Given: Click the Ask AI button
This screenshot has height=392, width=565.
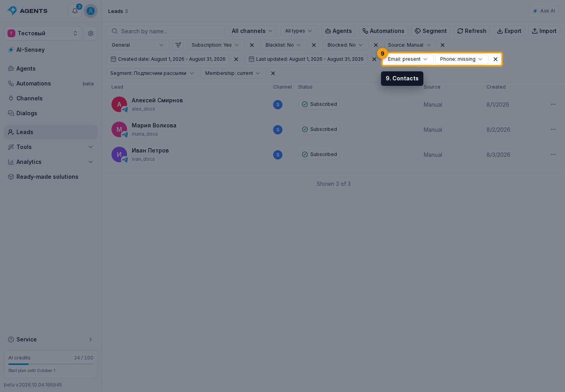Looking at the screenshot, I should [544, 11].
